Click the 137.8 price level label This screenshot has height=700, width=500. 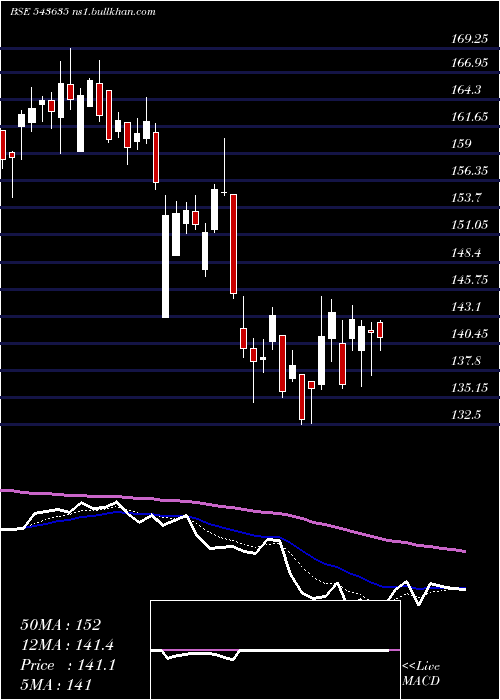point(467,360)
